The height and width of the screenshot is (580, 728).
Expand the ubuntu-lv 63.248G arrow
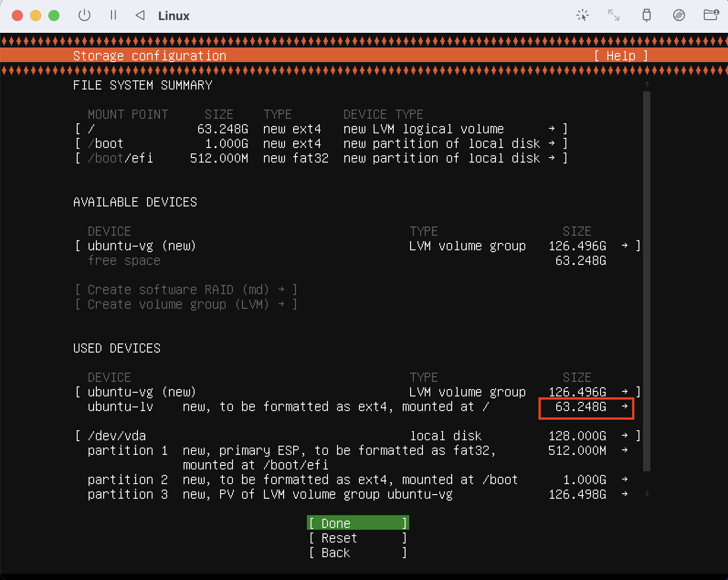click(625, 406)
